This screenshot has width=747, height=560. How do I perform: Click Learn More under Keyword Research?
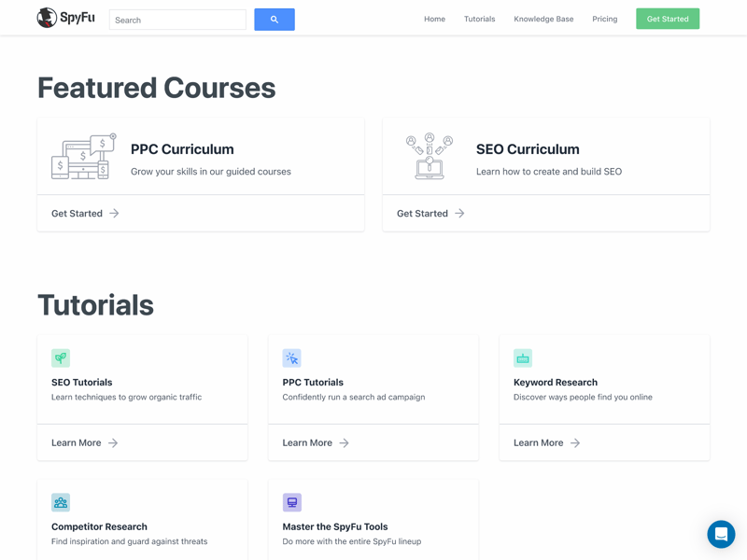pos(547,443)
